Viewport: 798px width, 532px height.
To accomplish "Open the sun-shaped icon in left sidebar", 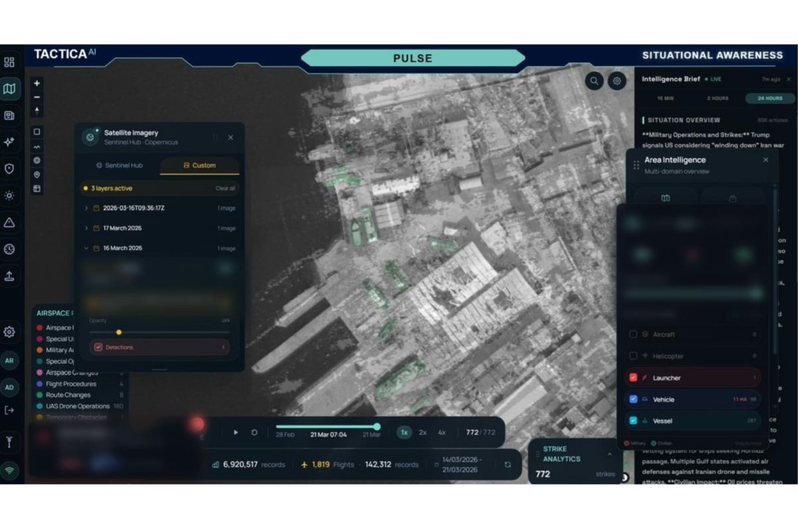I will (9, 196).
